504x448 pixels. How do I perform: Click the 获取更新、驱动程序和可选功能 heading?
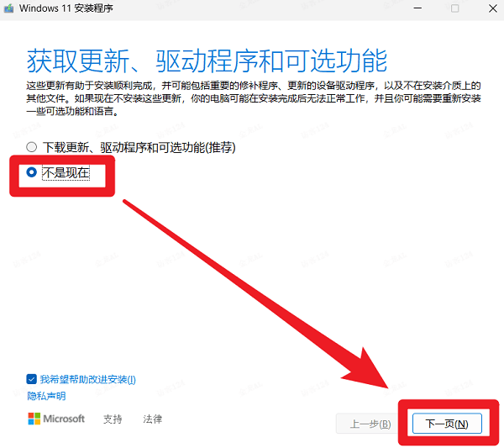[207, 61]
